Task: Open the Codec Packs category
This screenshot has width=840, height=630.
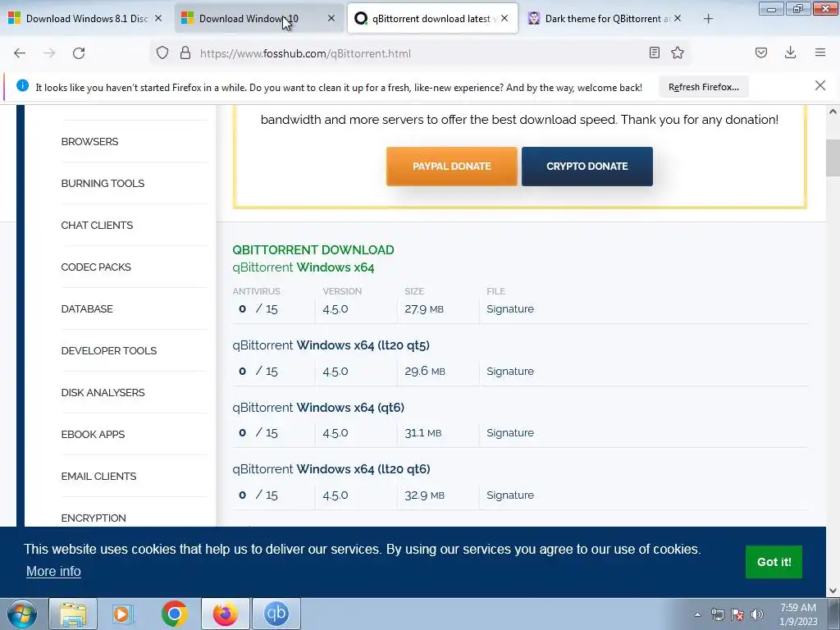Action: (x=96, y=267)
